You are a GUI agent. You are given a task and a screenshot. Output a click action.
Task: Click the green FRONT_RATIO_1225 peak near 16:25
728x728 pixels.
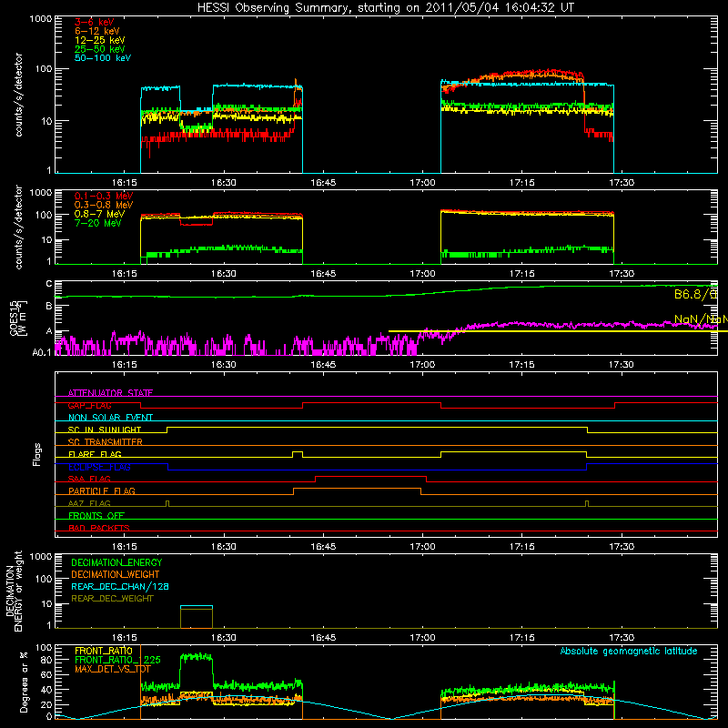point(197,656)
